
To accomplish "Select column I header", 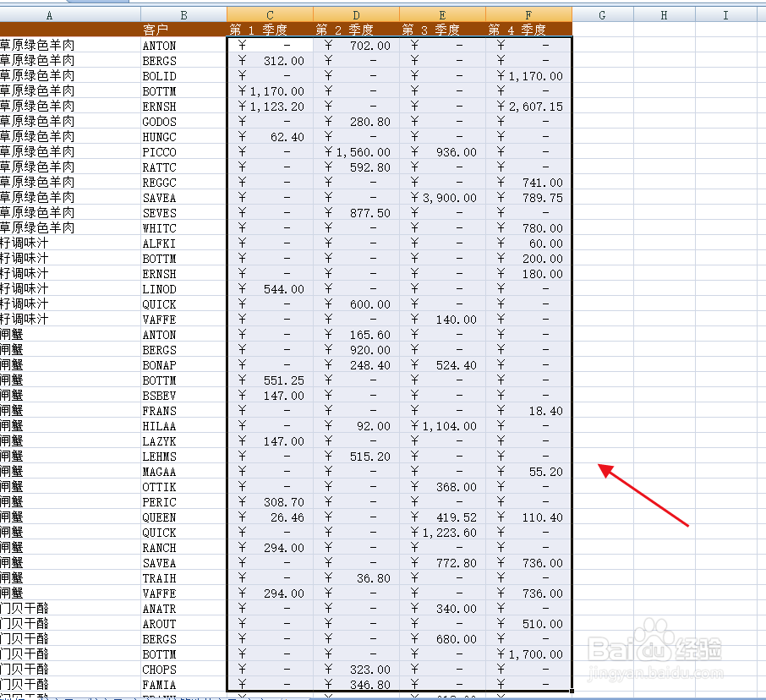I will pos(725,14).
